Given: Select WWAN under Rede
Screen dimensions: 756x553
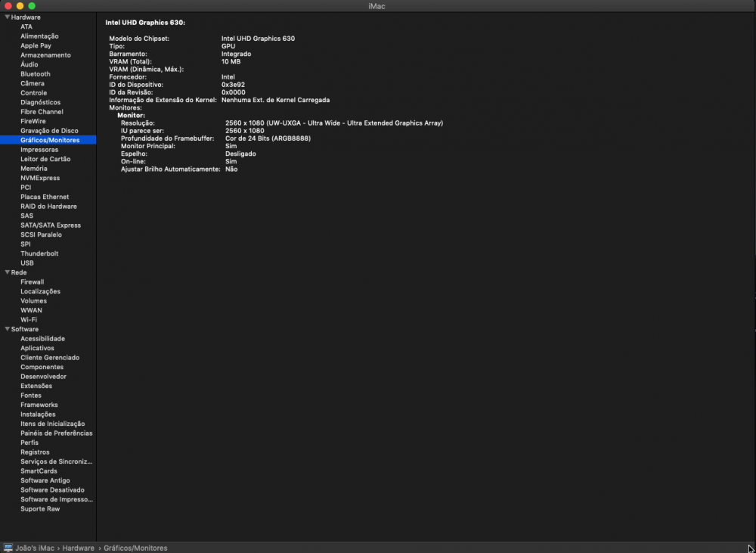Looking at the screenshot, I should pyautogui.click(x=31, y=310).
